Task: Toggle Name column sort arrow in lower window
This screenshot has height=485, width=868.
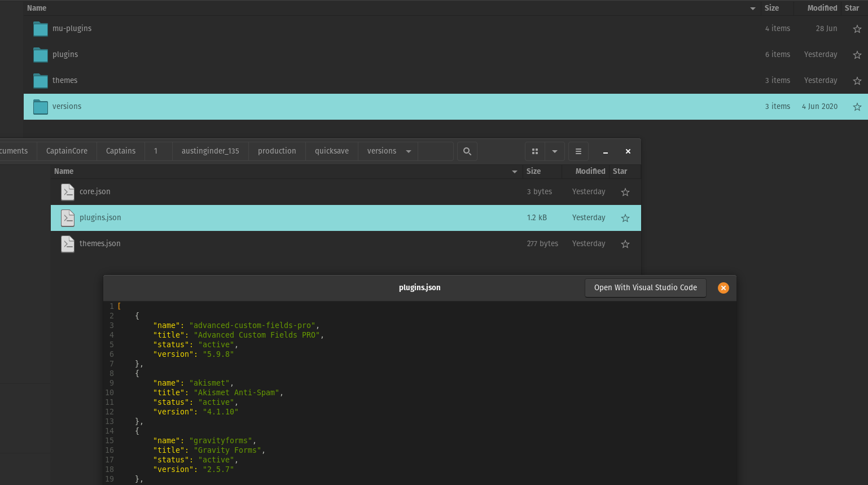Action: click(514, 172)
